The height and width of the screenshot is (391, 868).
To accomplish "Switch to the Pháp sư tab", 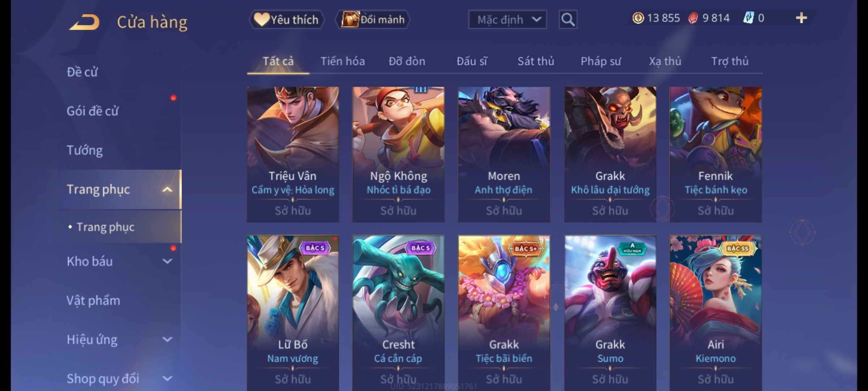I will [x=600, y=61].
